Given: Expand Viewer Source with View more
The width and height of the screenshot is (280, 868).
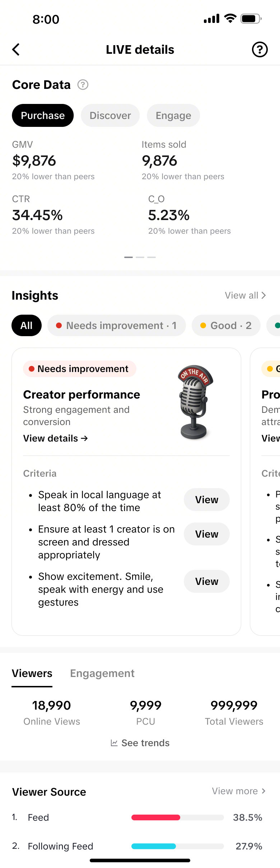Looking at the screenshot, I should pos(239,791).
